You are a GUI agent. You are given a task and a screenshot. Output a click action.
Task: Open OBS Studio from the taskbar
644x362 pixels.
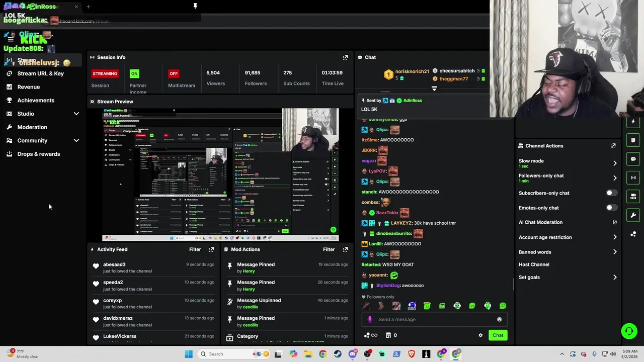[367, 354]
